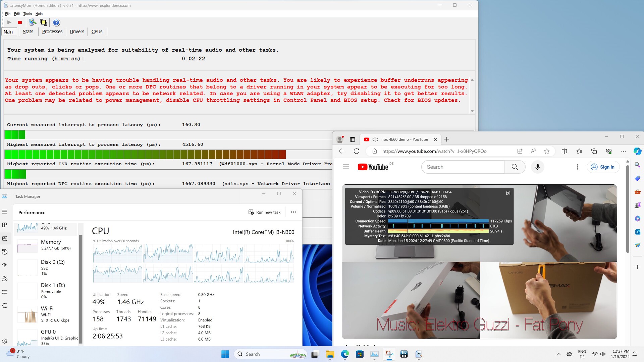Open Task Manager three-dot more options
644x362 pixels.
(x=293, y=212)
